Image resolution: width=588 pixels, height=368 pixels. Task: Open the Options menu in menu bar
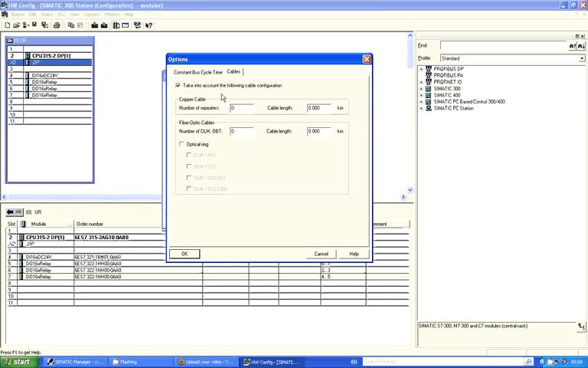[92, 15]
